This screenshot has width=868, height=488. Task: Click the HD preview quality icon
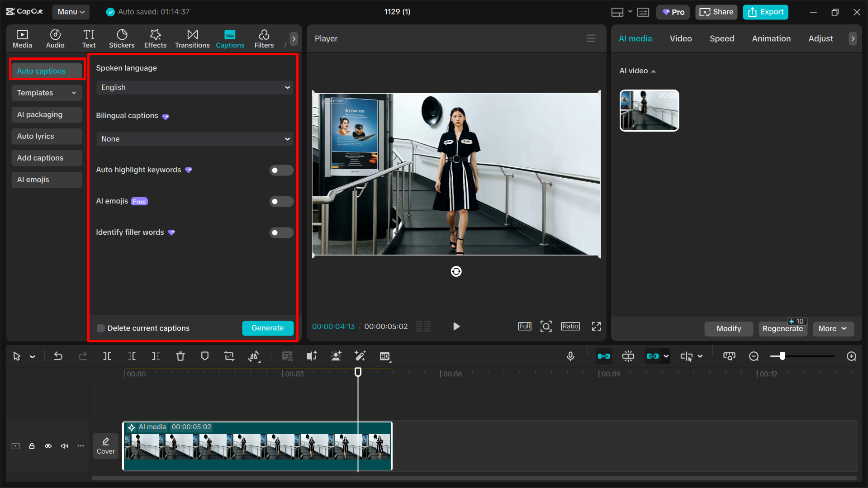(385, 356)
